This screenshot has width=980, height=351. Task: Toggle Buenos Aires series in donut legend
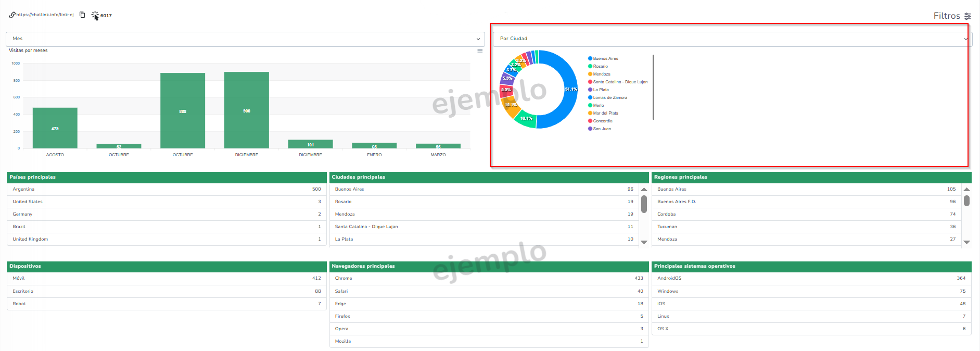click(605, 58)
